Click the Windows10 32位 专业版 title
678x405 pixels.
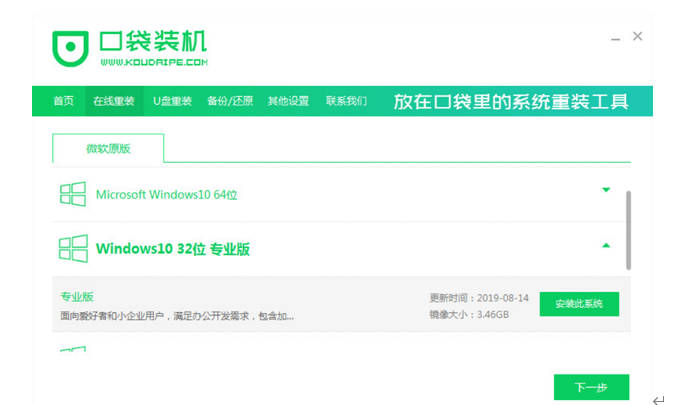[x=173, y=249]
